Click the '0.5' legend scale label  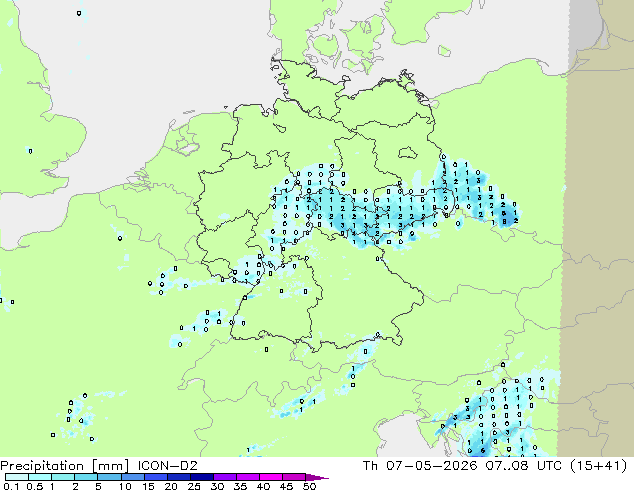34,486
